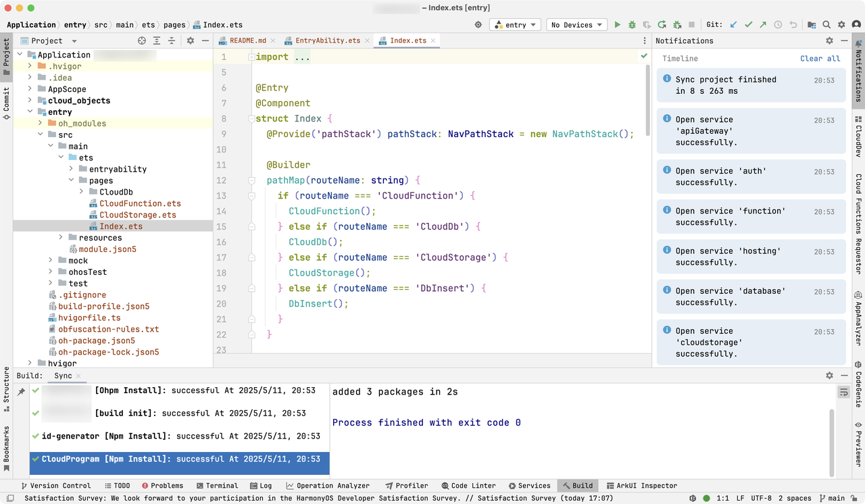Toggle the Commit tool window side tab

pyautogui.click(x=6, y=103)
